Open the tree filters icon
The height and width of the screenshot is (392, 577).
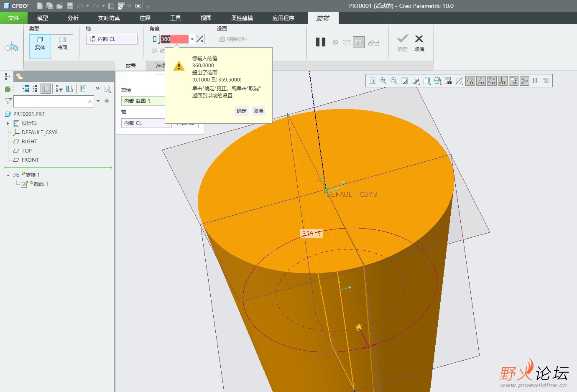pyautogui.click(x=59, y=89)
